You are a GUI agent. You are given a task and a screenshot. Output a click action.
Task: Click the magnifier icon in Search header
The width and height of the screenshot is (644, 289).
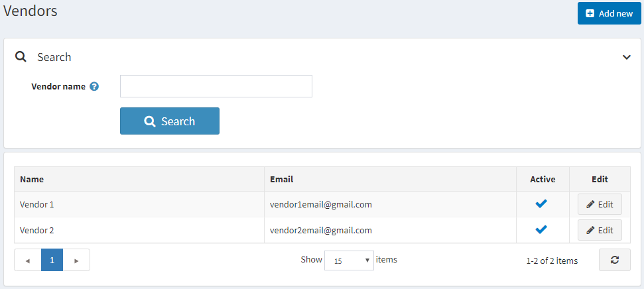coord(21,57)
